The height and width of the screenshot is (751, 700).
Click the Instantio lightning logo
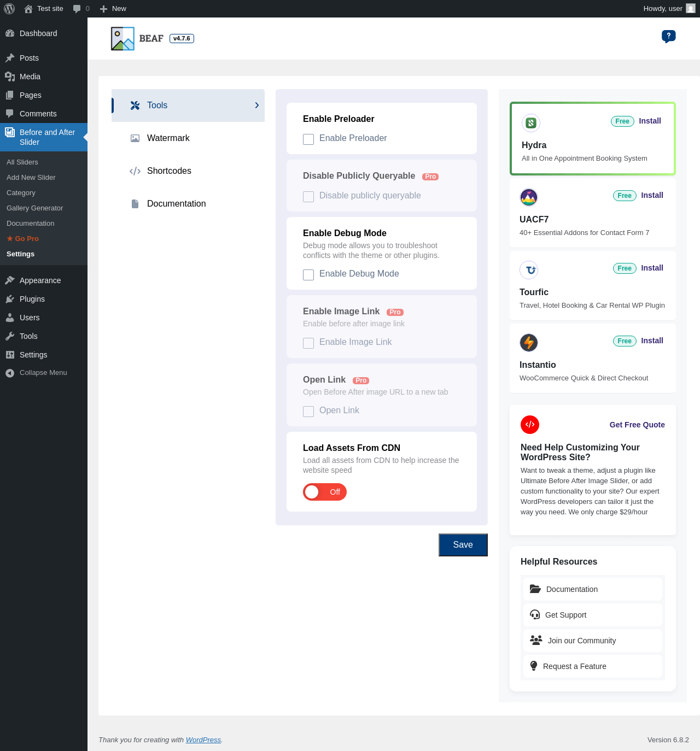tap(529, 343)
